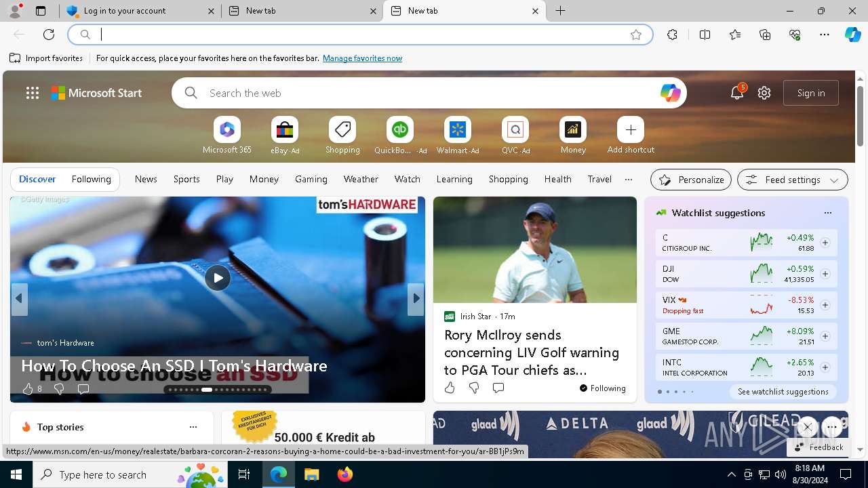Go to previous carousel slide
Viewport: 868px width, 488px height.
coord(19,298)
